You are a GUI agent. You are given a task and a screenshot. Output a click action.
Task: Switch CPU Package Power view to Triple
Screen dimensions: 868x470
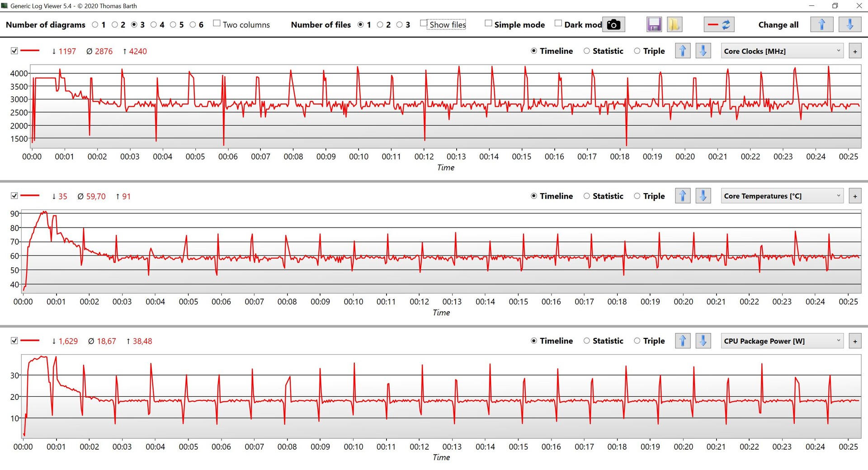tap(649, 341)
